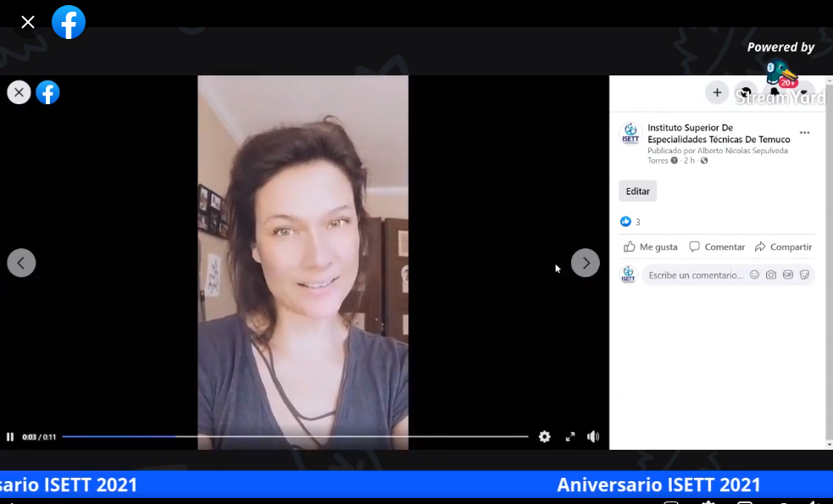Click the Escribe un comentario field

click(x=695, y=275)
